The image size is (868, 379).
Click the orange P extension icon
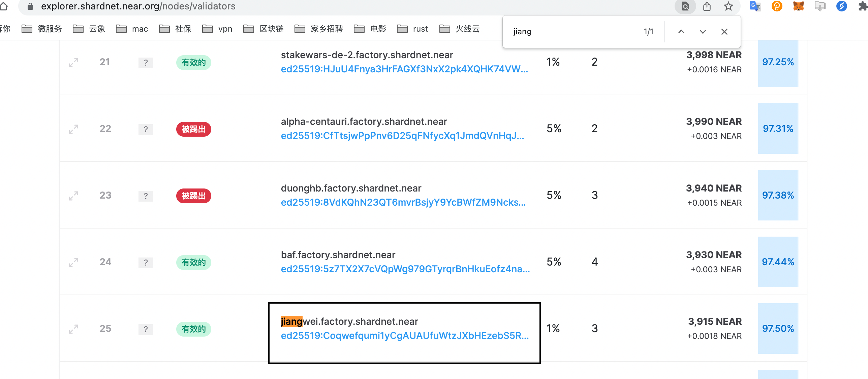[777, 6]
